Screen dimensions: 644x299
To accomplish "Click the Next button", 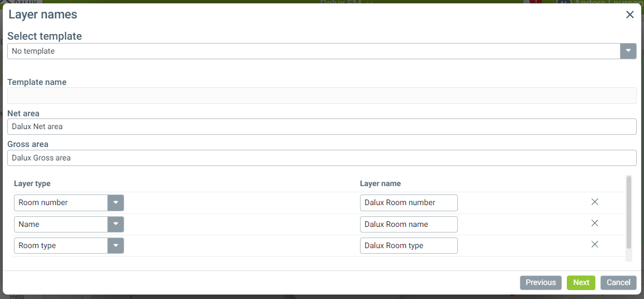I will [x=581, y=282].
